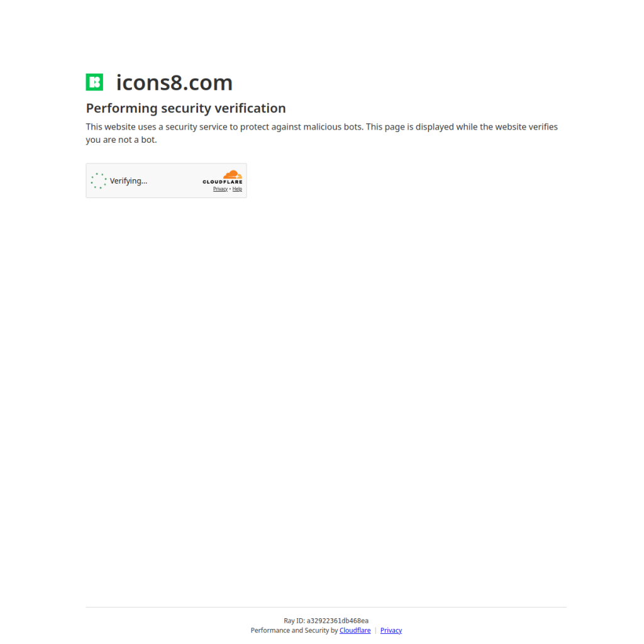Click the "Ray ID:" label in the footer
The height and width of the screenshot is (644, 644).
pos(294,621)
